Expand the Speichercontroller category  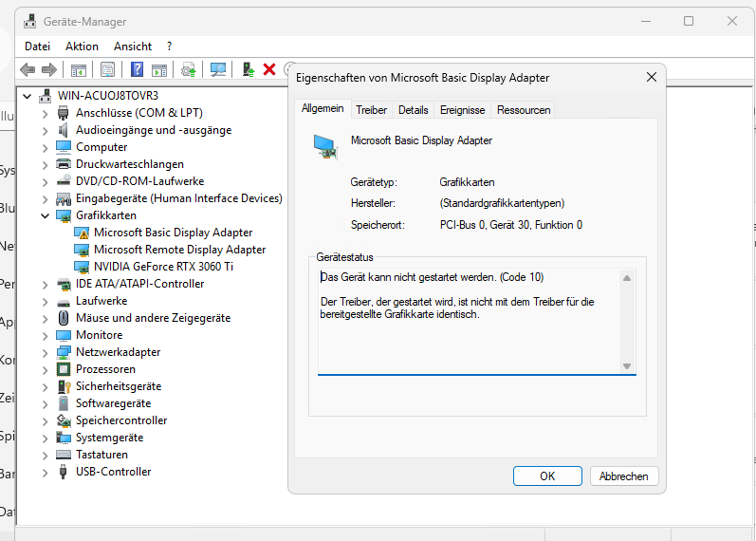click(45, 421)
